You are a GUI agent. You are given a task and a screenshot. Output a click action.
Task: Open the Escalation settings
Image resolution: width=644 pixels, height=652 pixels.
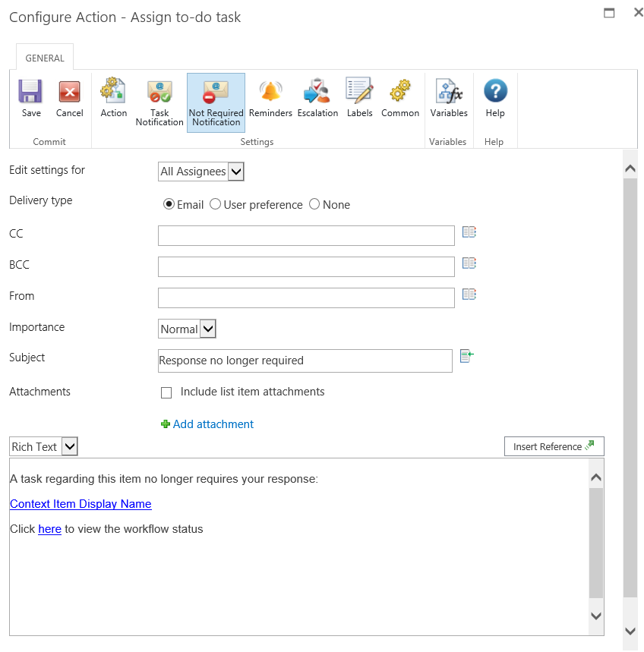coord(317,99)
